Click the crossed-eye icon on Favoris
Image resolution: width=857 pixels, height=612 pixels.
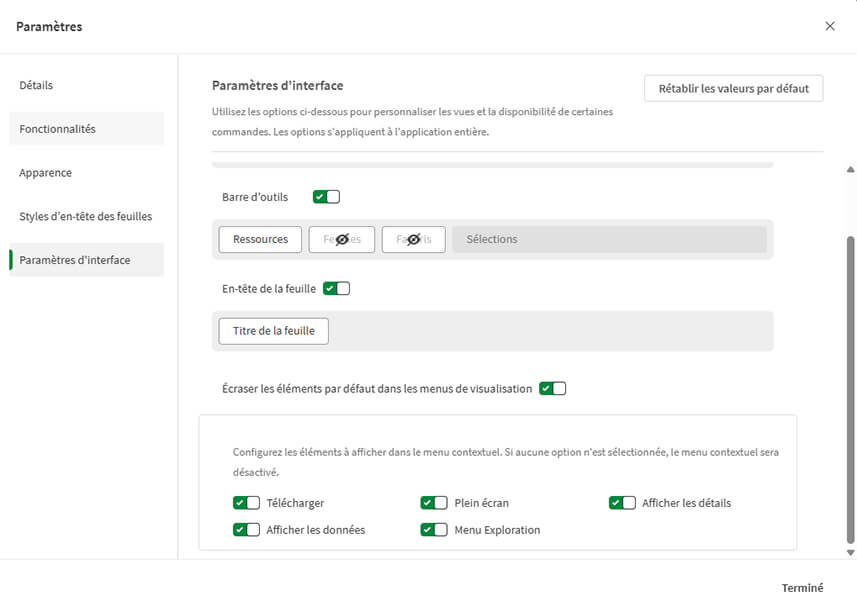pyautogui.click(x=413, y=239)
